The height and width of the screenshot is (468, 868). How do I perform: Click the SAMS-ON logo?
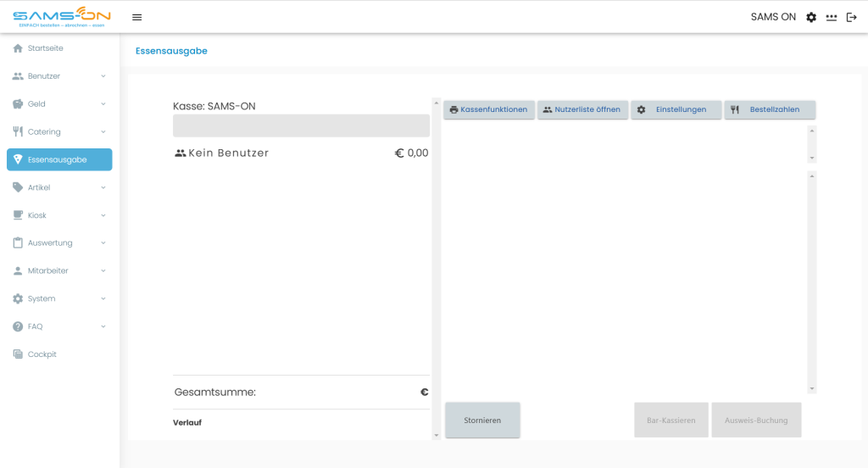[x=61, y=17]
